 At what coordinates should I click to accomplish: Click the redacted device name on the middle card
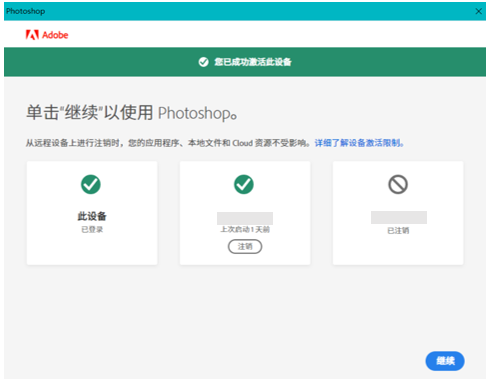(x=245, y=218)
